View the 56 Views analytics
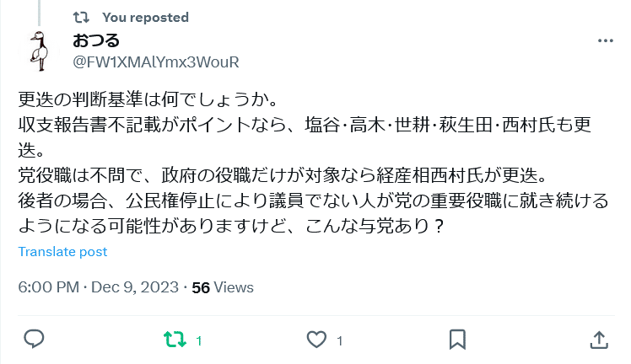Image resolution: width=631 pixels, height=364 pixels. [223, 287]
